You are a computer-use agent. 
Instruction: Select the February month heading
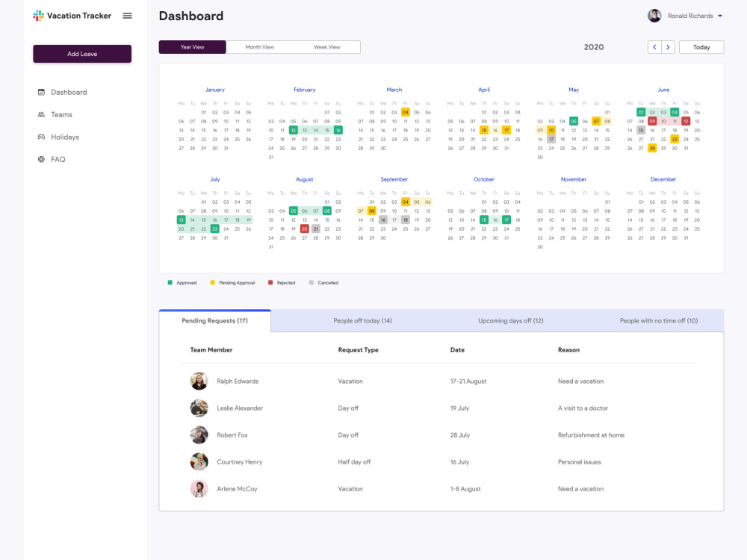[305, 90]
